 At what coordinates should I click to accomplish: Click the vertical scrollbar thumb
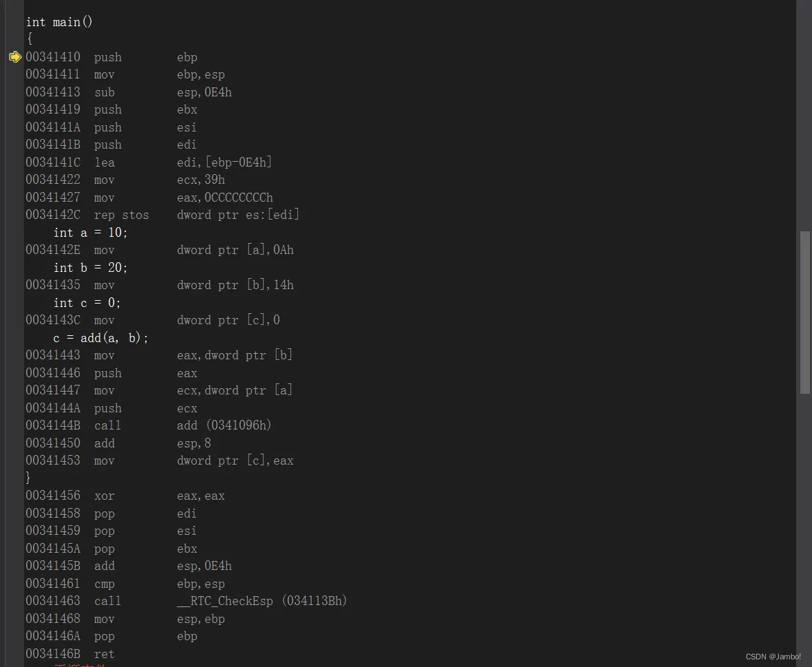pyautogui.click(x=804, y=313)
